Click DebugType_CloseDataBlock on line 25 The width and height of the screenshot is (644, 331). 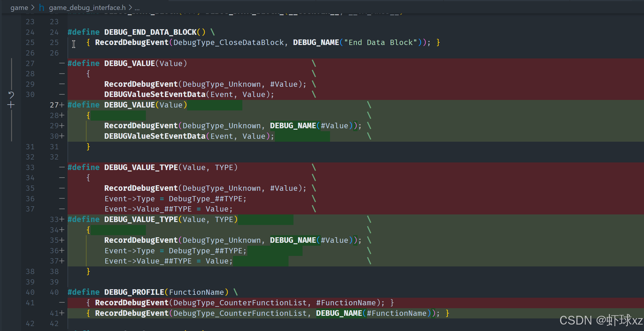[x=228, y=42]
